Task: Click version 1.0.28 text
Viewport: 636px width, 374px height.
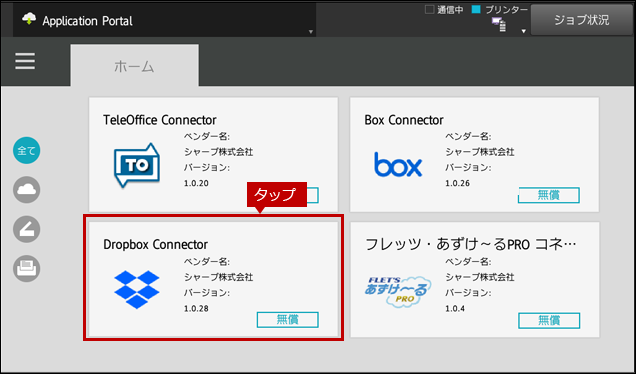Action: [196, 309]
